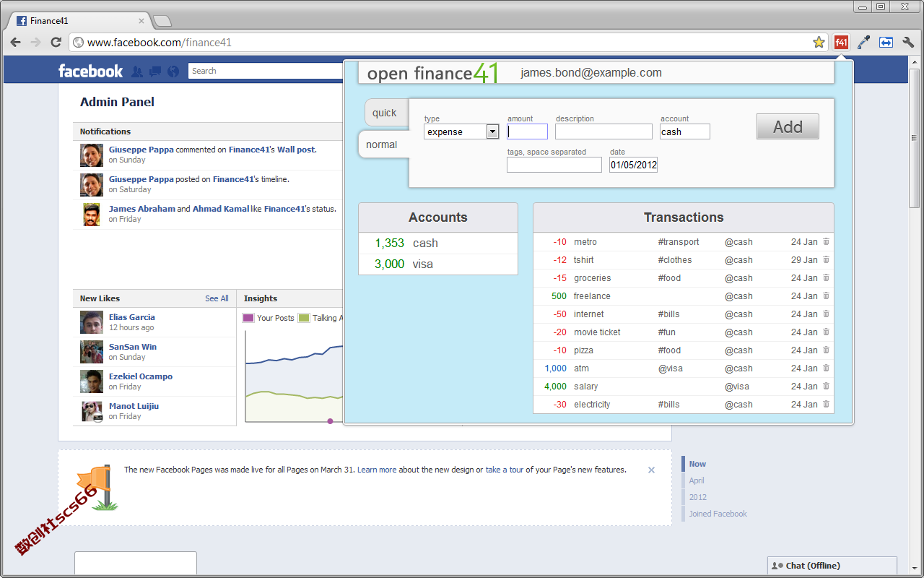
Task: Jump to April in timeline
Action: [697, 480]
